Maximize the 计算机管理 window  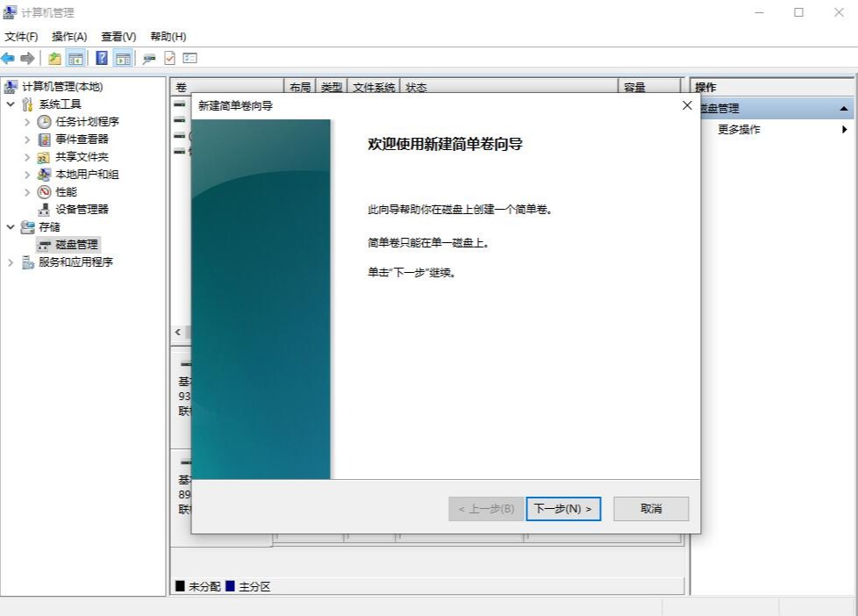(799, 12)
